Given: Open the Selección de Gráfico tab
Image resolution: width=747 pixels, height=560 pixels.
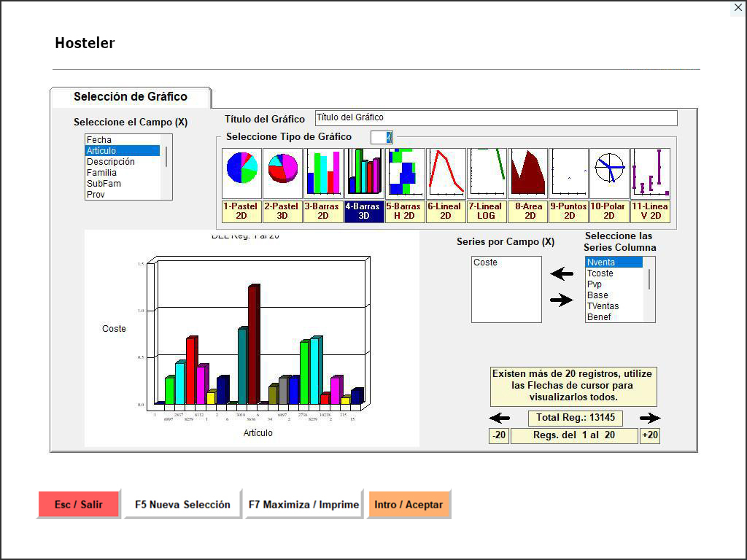Looking at the screenshot, I should (131, 97).
